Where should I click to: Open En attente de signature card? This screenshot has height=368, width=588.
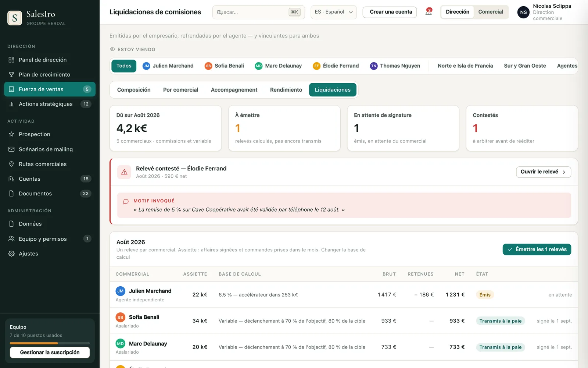[x=403, y=128]
